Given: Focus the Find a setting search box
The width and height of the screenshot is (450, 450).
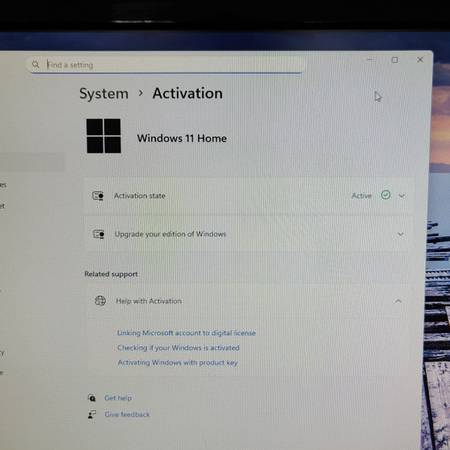Looking at the screenshot, I should 166,65.
